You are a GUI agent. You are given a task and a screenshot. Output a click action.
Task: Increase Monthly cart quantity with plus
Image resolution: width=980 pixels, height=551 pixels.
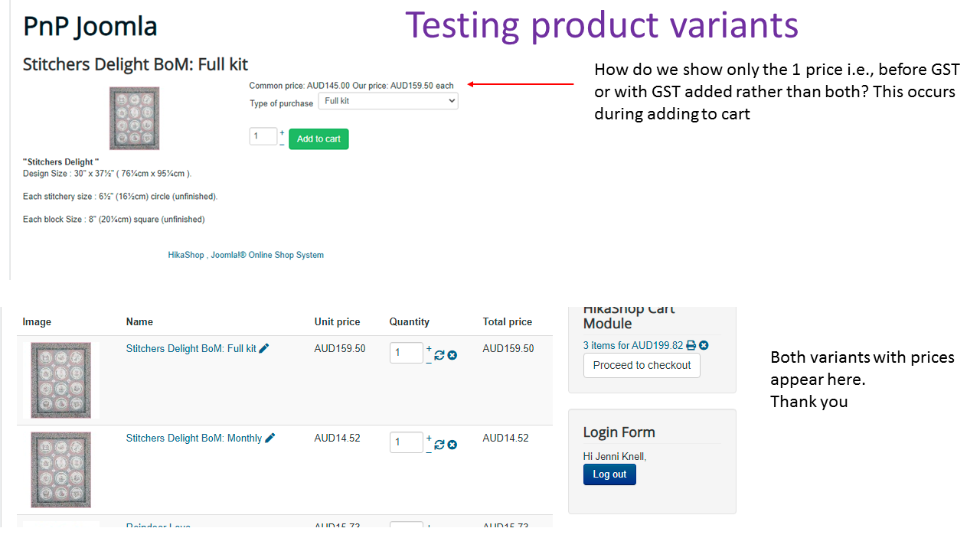(429, 438)
